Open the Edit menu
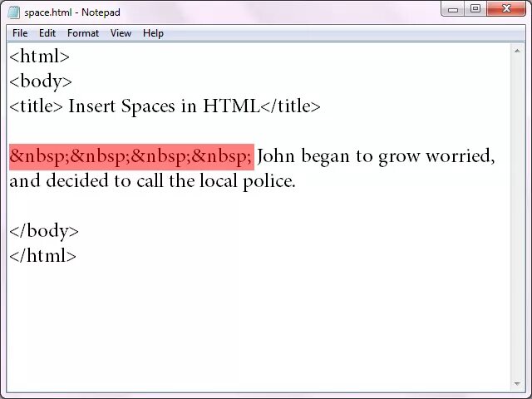This screenshot has height=399, width=532. (x=47, y=33)
